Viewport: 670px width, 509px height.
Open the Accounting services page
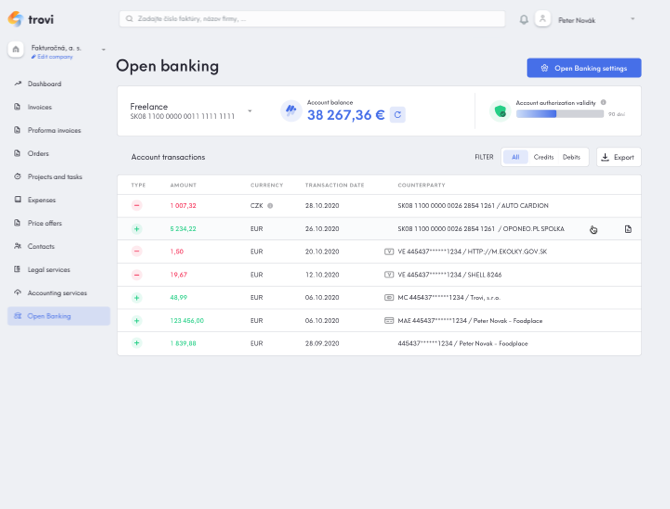click(x=57, y=293)
